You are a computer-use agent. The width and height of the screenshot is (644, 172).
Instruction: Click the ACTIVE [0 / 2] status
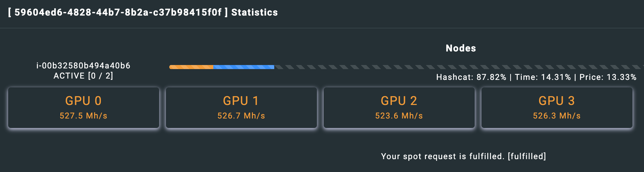tap(83, 76)
